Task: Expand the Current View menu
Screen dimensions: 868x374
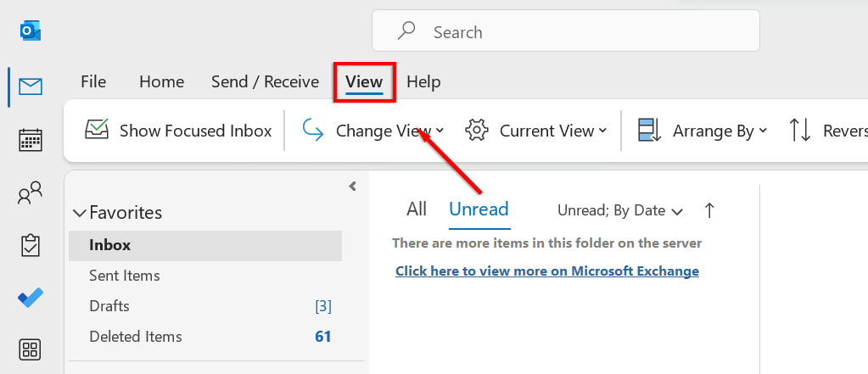Action: pyautogui.click(x=536, y=131)
